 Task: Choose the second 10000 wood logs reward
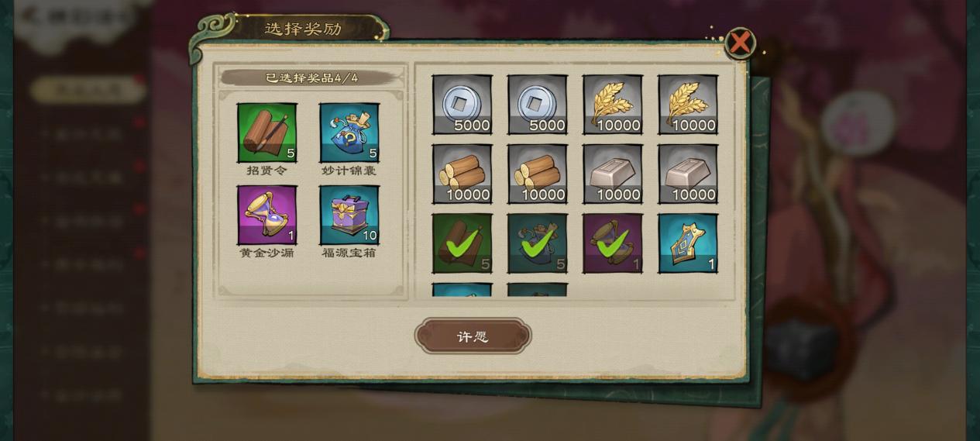537,174
